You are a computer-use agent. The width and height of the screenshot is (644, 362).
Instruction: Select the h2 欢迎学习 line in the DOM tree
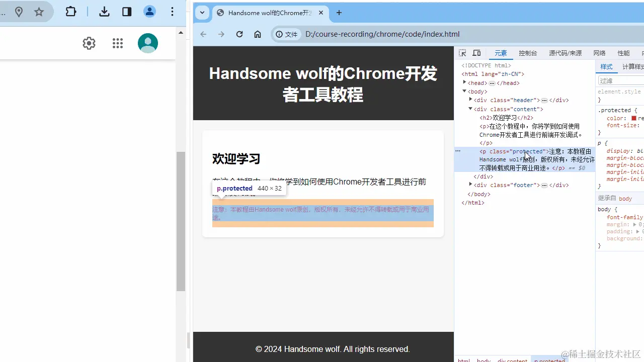(507, 118)
